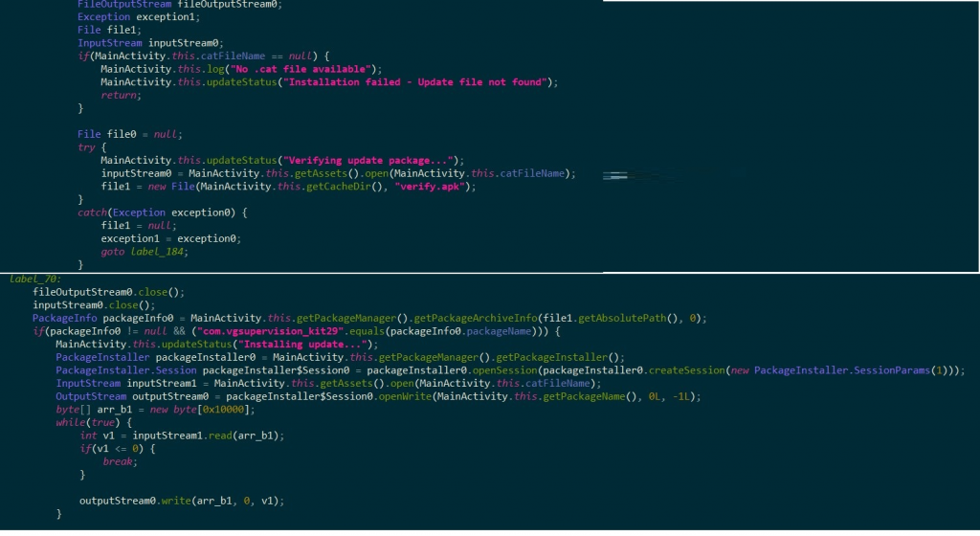Click getCacheDir() method call
Screen dimensions: 980x536
pyautogui.click(x=346, y=187)
